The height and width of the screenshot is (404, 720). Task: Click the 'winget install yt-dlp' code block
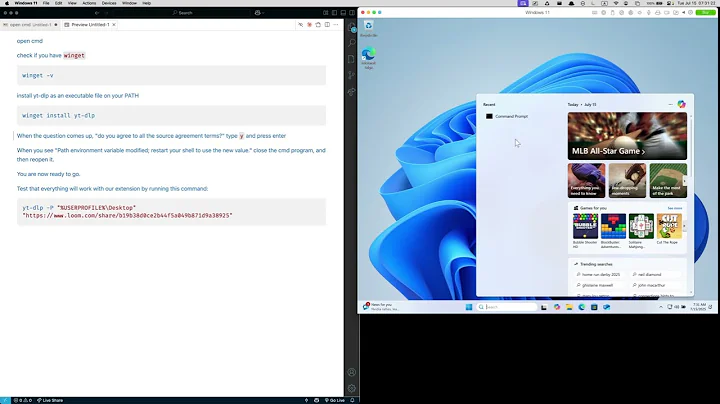click(171, 116)
